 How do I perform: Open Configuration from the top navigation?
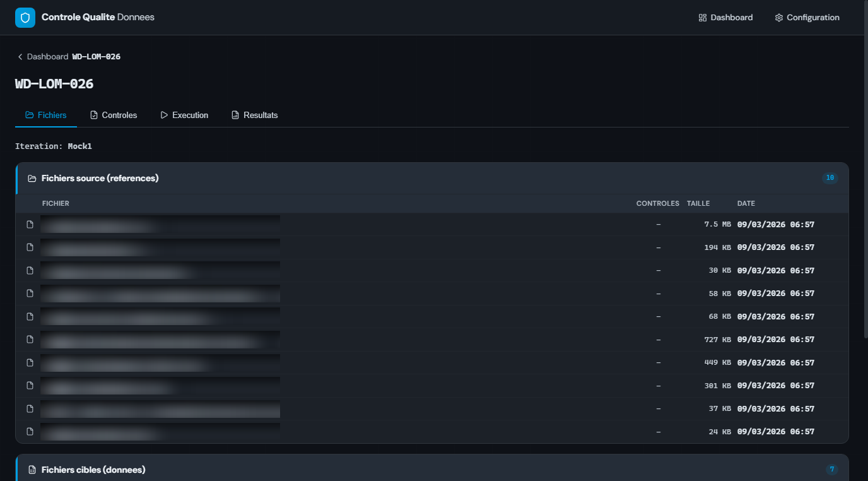pos(807,18)
